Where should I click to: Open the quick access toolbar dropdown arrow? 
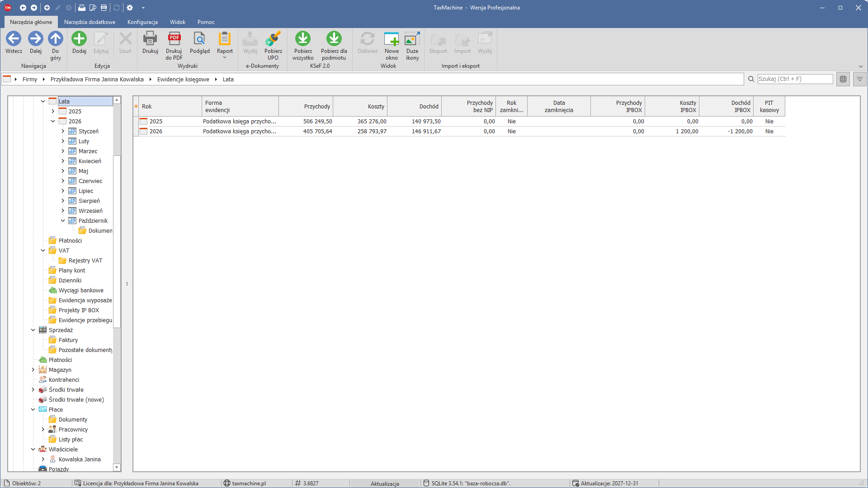[143, 8]
